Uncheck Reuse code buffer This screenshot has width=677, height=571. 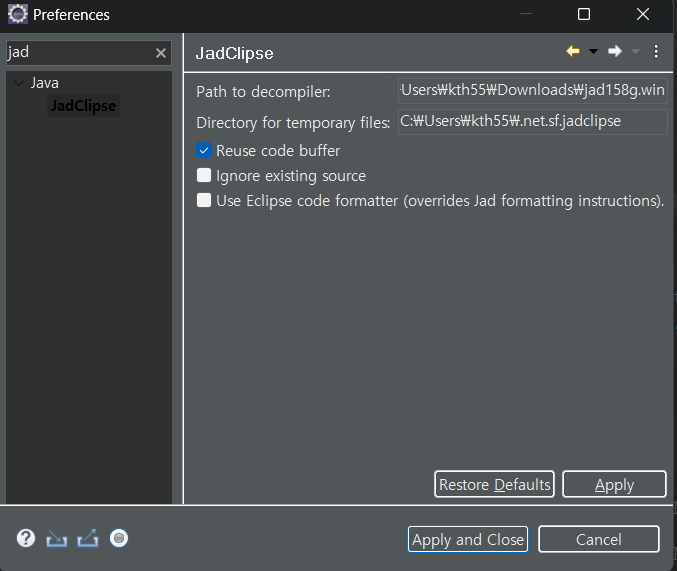tap(204, 151)
